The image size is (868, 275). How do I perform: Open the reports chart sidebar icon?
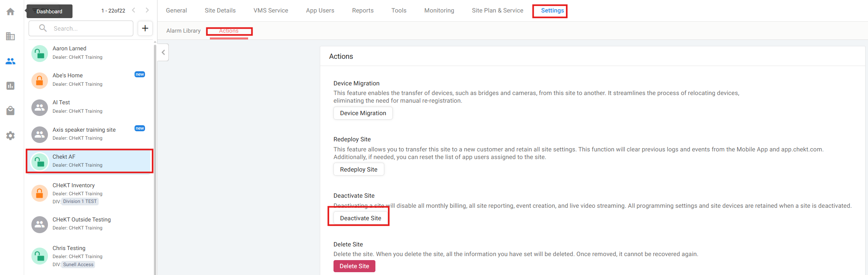point(10,86)
